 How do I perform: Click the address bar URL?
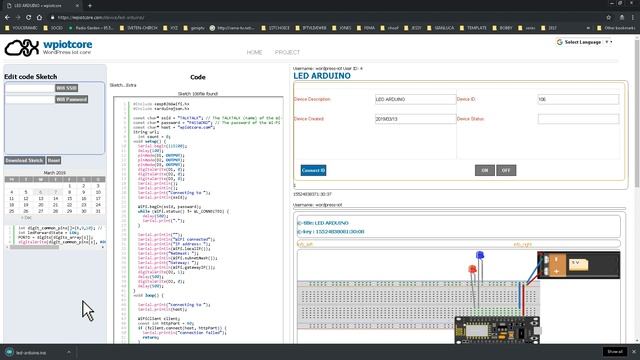pyautogui.click(x=101, y=18)
